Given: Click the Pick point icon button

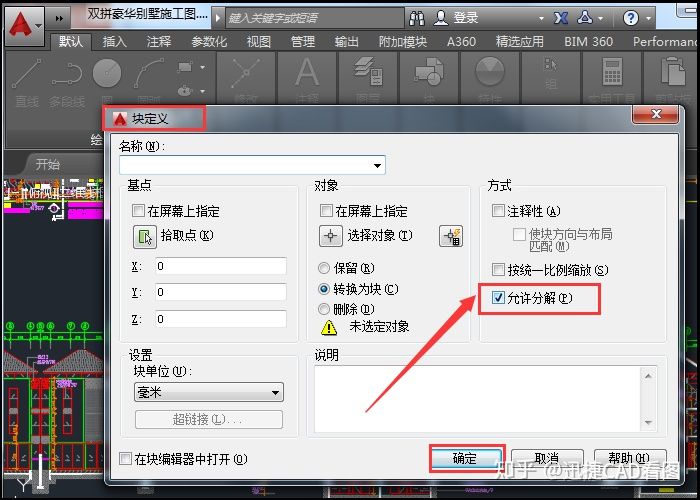Looking at the screenshot, I should pyautogui.click(x=145, y=236).
